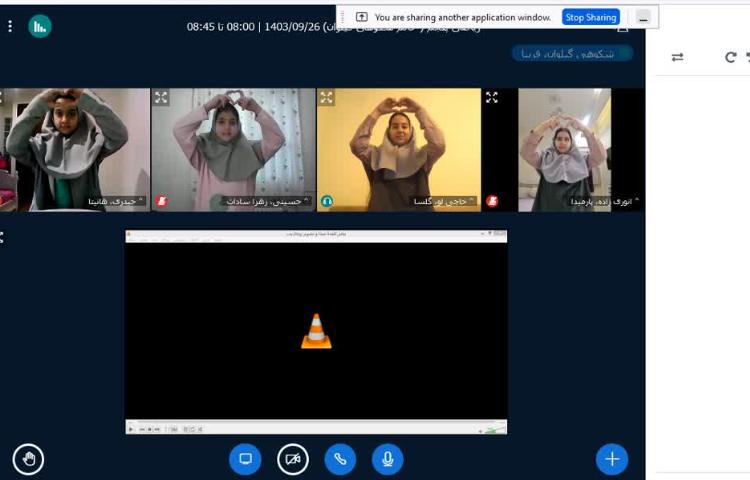Fullscreen the second webcam from left

(161, 98)
